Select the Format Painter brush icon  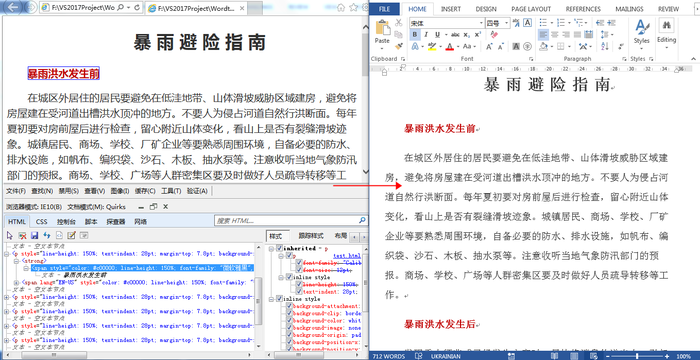[399, 46]
